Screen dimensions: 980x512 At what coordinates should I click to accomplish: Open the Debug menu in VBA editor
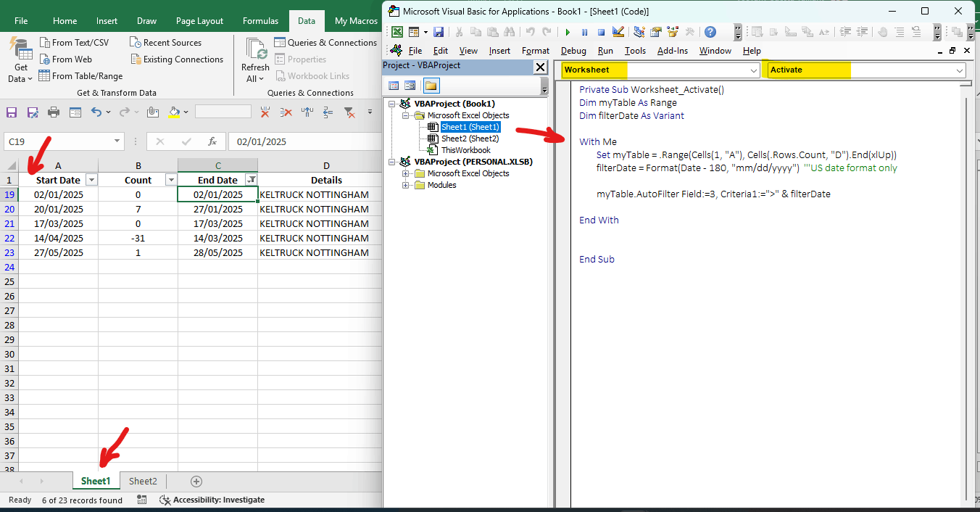click(573, 51)
